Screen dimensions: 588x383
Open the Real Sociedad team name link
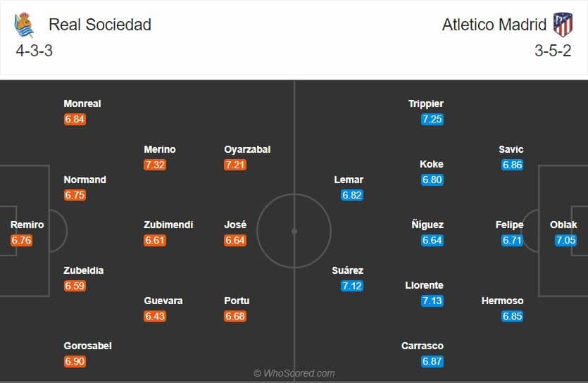(100, 25)
